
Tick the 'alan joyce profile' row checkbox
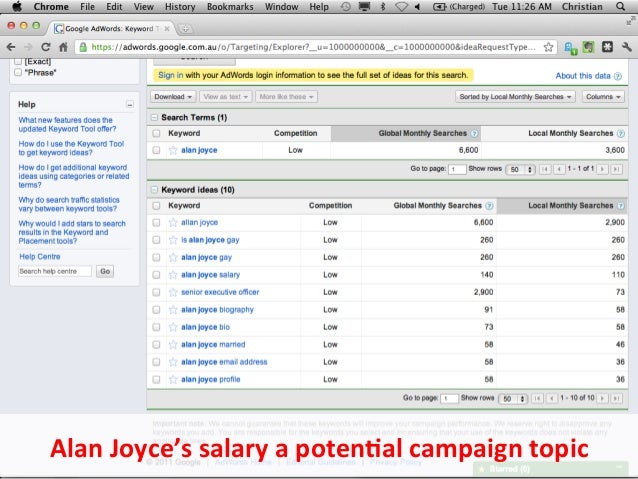coord(156,380)
